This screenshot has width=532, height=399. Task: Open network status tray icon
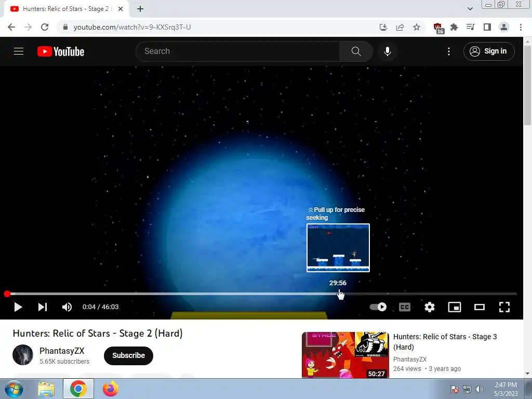coord(467,389)
